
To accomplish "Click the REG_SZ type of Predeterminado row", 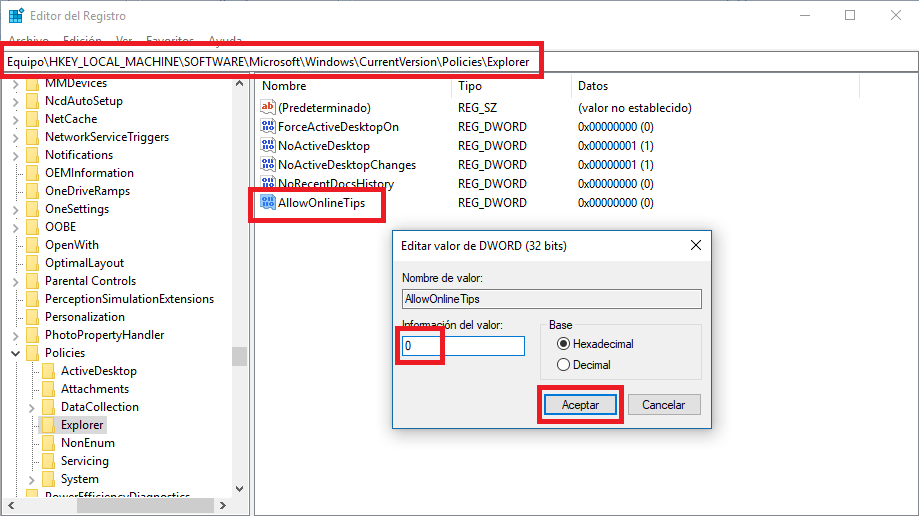I will point(478,107).
